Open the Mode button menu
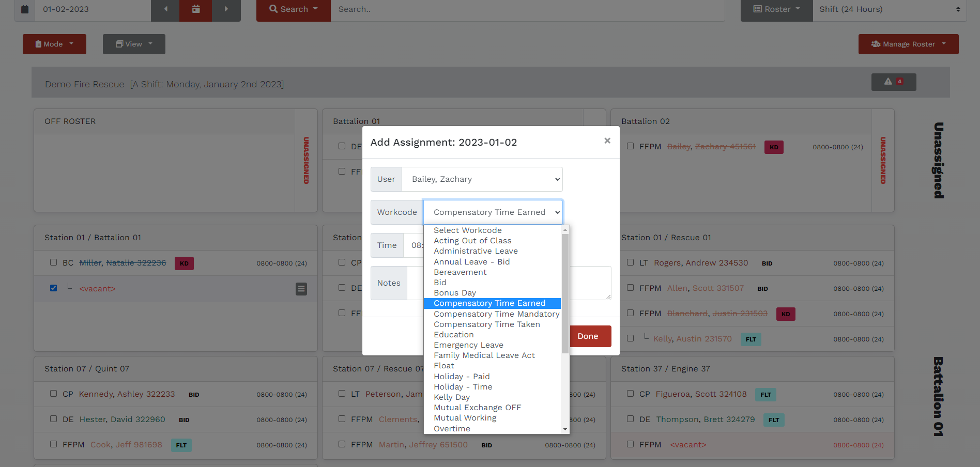Viewport: 980px width, 467px height. coord(54,44)
